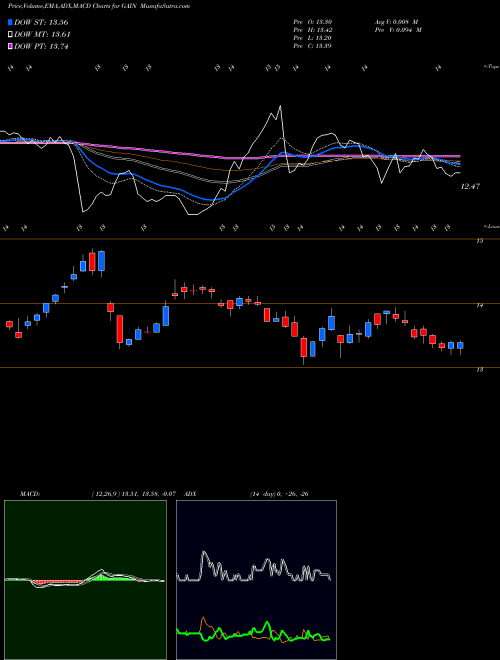Click the chart title mentioning MunafaSutra.com
This screenshot has width=500, height=660.
99,6
